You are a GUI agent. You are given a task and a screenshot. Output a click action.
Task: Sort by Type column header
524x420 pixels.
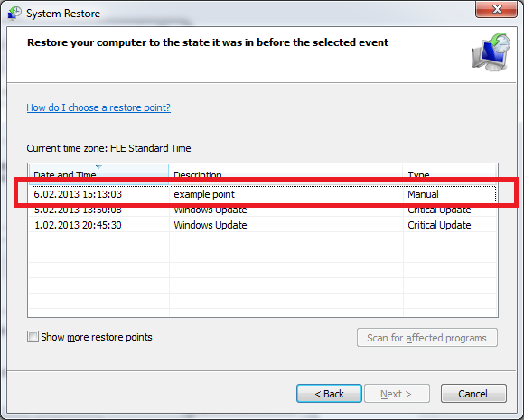450,174
